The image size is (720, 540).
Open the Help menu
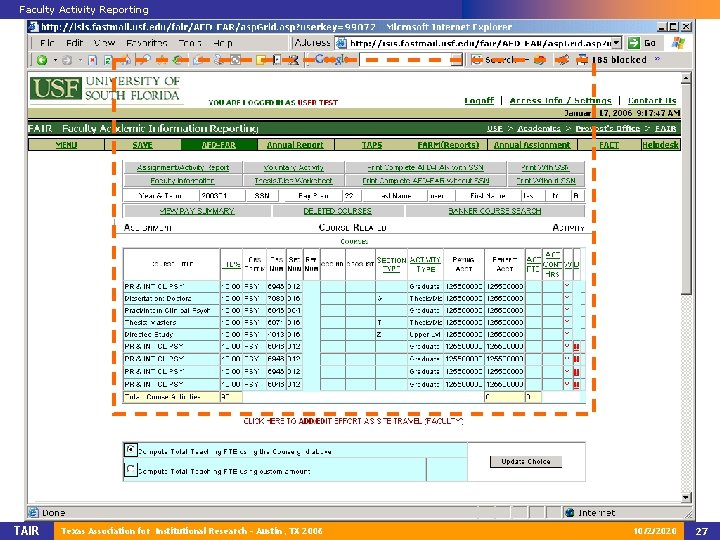(x=222, y=43)
